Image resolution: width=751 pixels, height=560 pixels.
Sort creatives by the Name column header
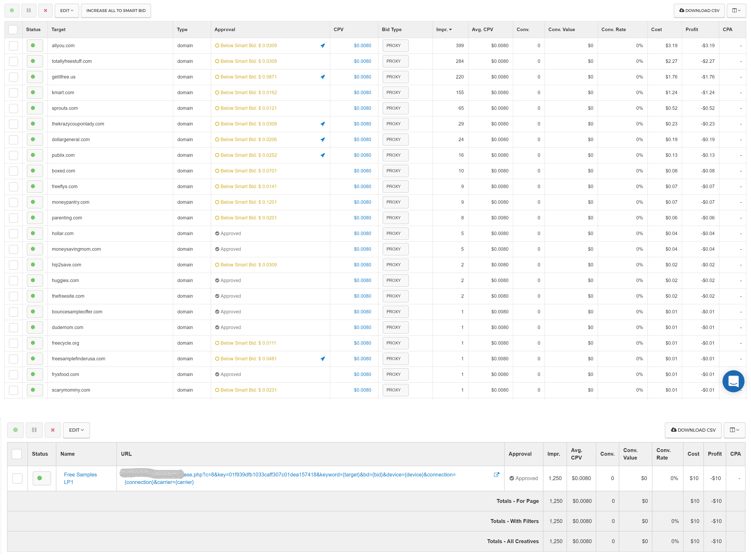point(67,454)
